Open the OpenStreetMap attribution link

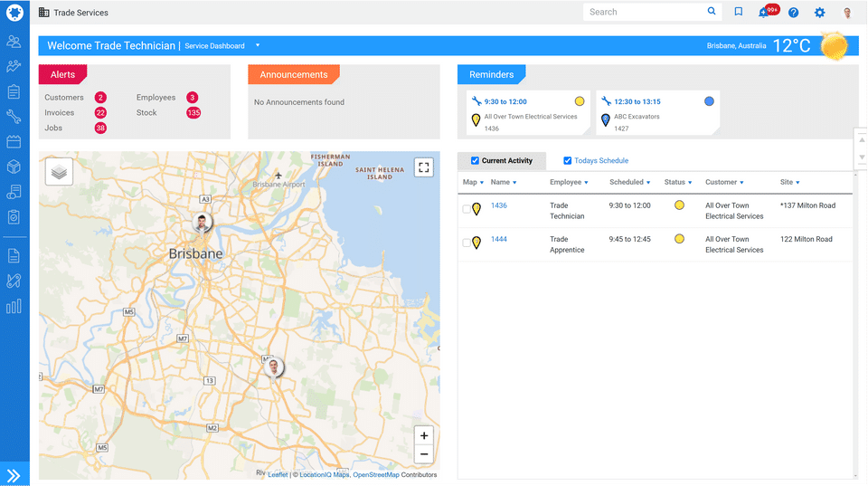tap(376, 475)
